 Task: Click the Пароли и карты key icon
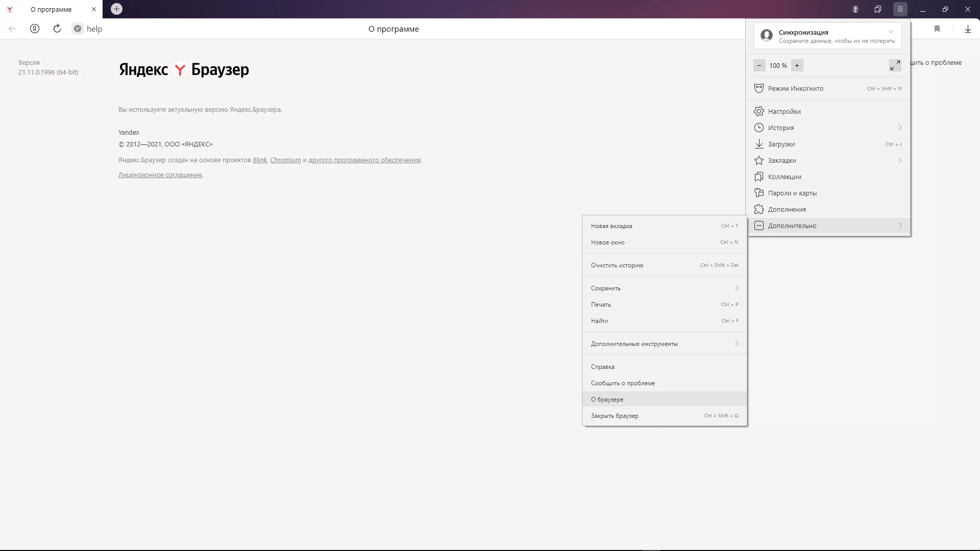pyautogui.click(x=759, y=193)
